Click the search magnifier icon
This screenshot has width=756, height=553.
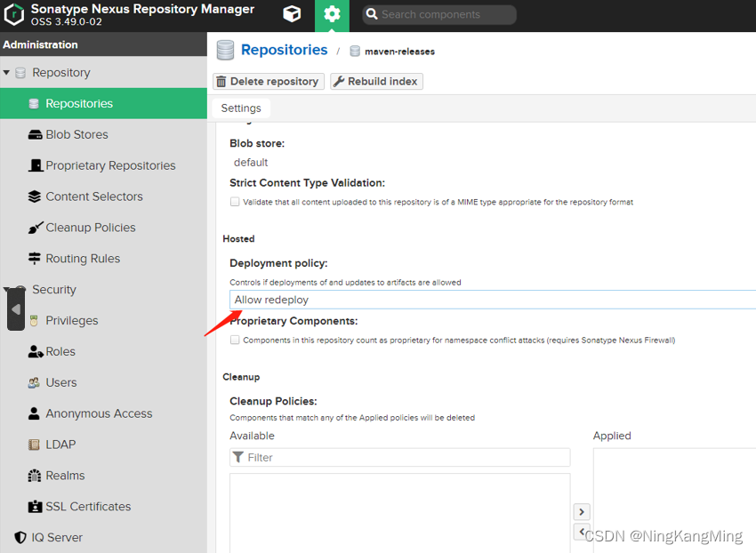click(371, 14)
